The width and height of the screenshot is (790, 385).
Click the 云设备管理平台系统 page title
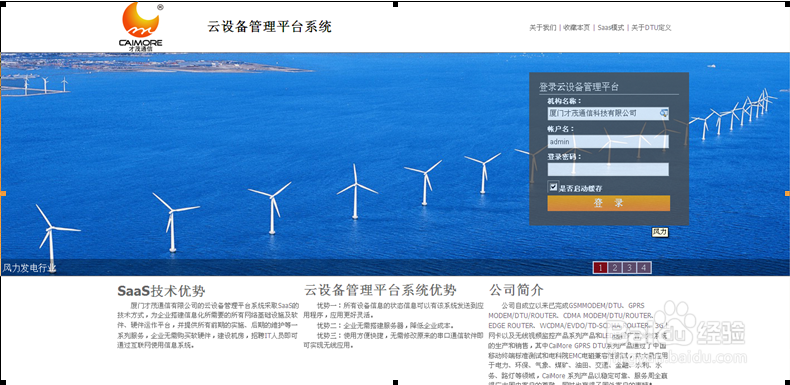[270, 27]
